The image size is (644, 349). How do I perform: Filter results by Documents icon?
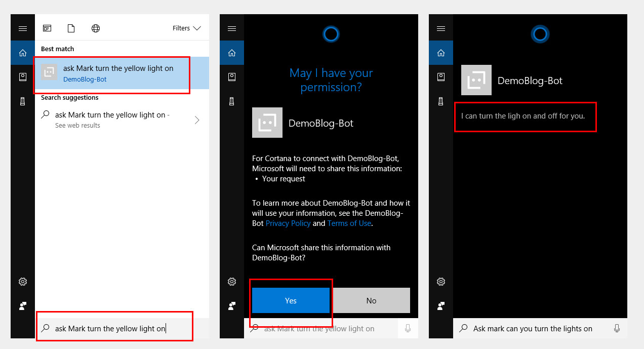71,28
